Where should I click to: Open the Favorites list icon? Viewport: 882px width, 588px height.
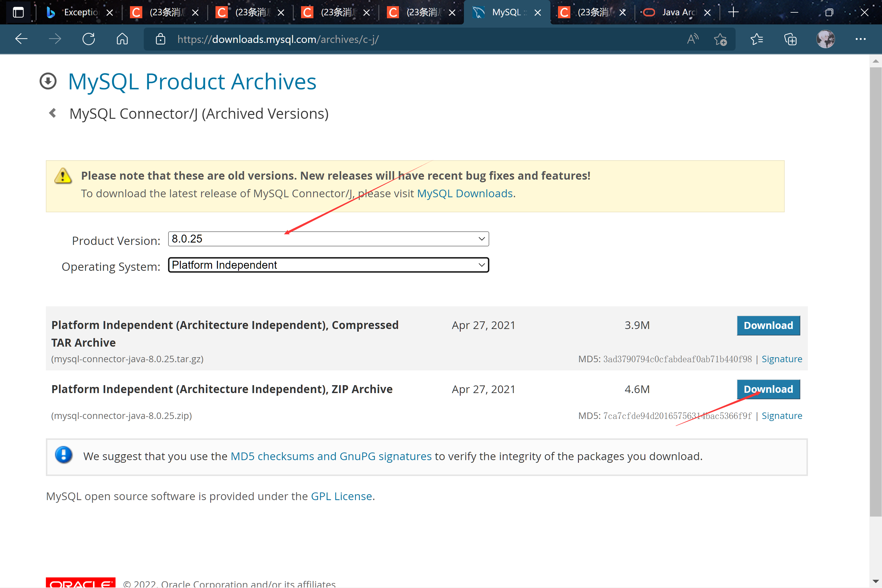click(x=757, y=39)
